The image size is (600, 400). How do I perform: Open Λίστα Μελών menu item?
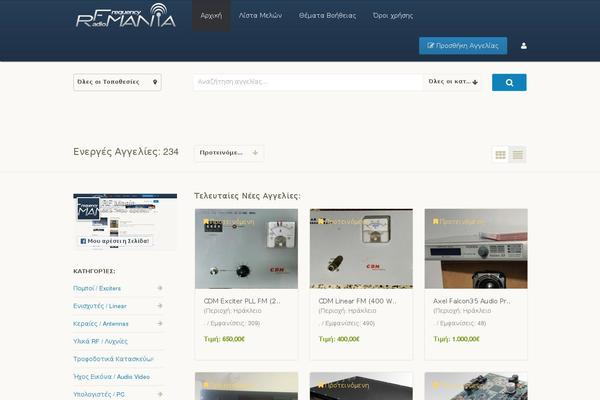(260, 16)
